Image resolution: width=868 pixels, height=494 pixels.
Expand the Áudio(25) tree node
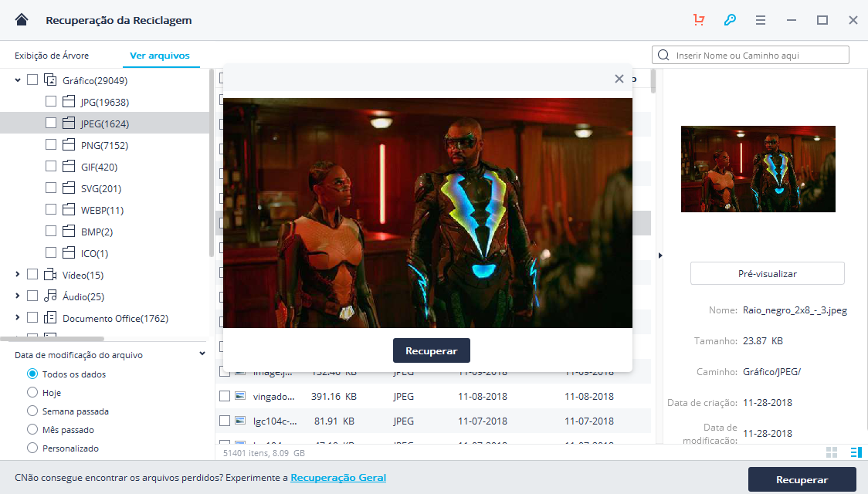click(17, 296)
